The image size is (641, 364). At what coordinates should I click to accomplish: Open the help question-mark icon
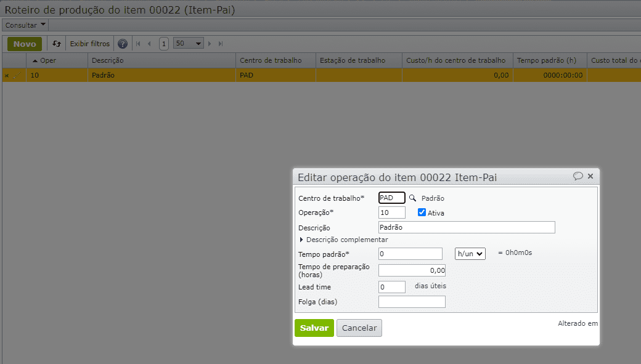tap(122, 44)
